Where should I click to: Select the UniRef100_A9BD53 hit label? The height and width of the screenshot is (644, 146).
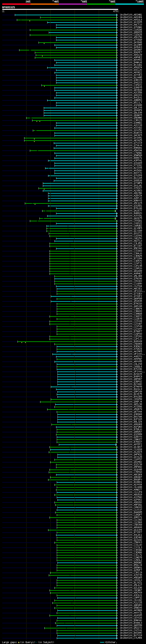[131, 100]
